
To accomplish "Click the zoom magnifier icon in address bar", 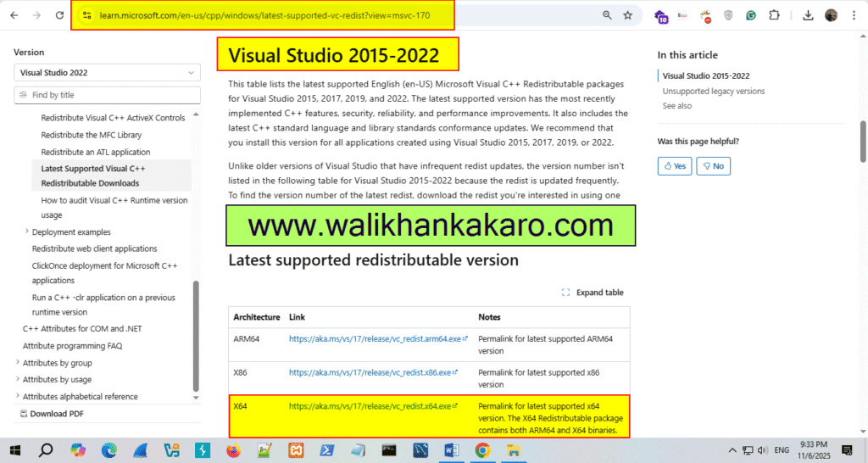I will click(x=607, y=15).
